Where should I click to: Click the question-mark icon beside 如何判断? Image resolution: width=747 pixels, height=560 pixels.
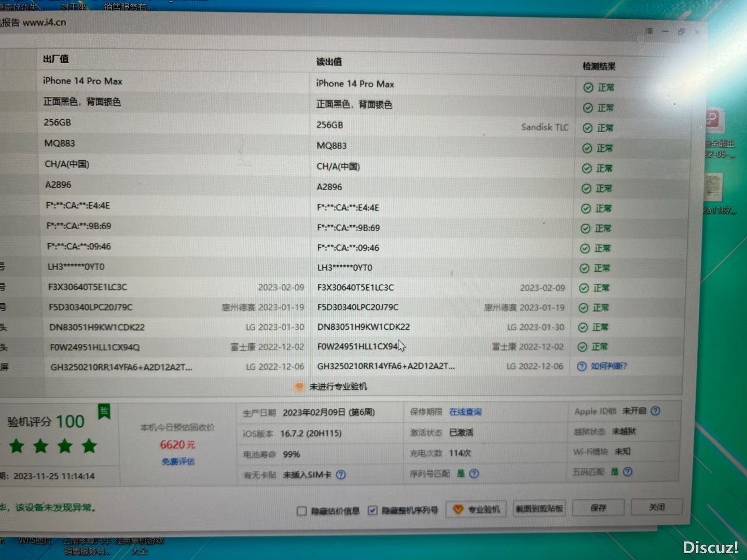click(582, 366)
